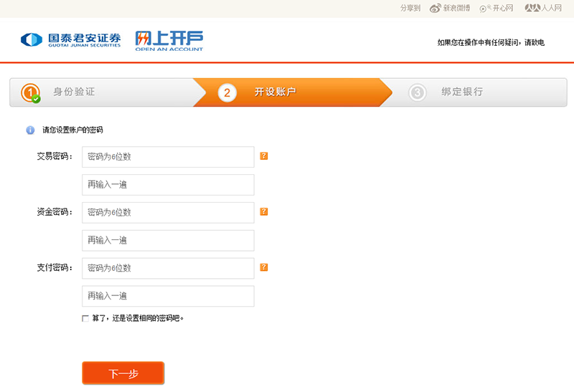Click the 交易密码 confirmation field
The height and width of the screenshot is (392, 574).
pos(168,185)
